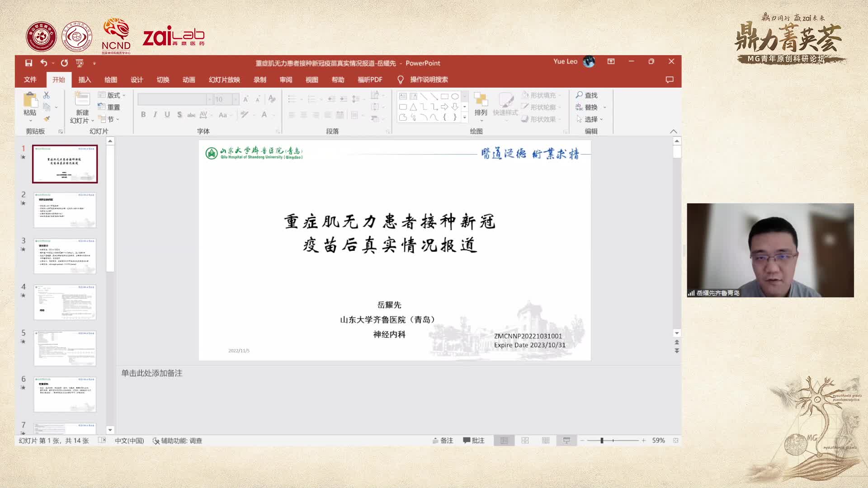Open the Insert (插入) tab

(85, 80)
